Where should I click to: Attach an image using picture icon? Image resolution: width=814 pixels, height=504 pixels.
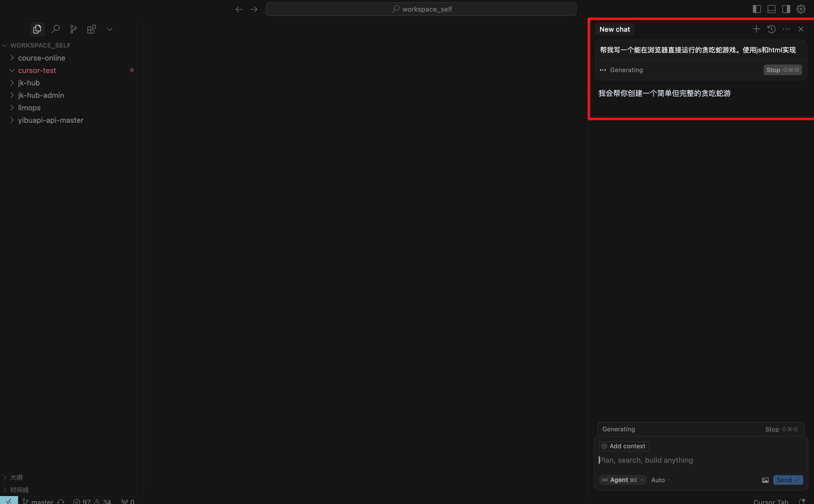coord(765,480)
